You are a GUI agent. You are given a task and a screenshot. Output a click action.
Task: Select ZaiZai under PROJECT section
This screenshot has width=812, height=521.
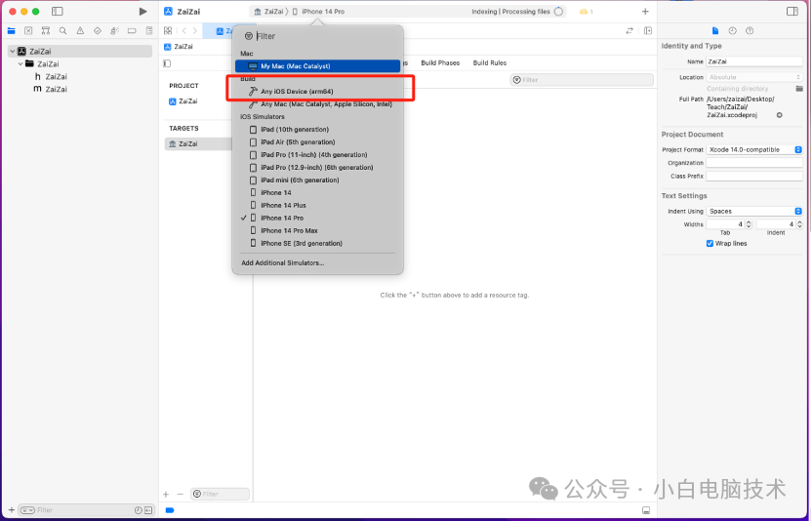(x=183, y=101)
